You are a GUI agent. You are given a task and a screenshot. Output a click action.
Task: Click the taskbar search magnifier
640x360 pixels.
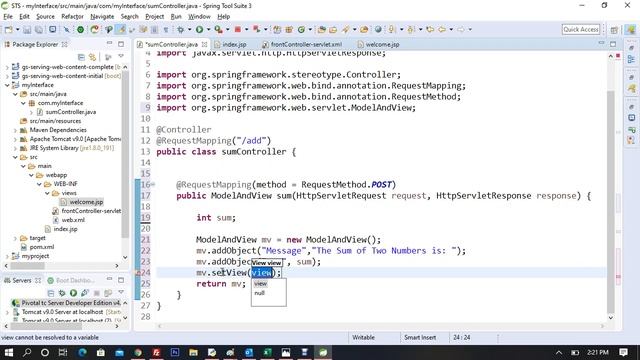pyautogui.click(x=27, y=352)
